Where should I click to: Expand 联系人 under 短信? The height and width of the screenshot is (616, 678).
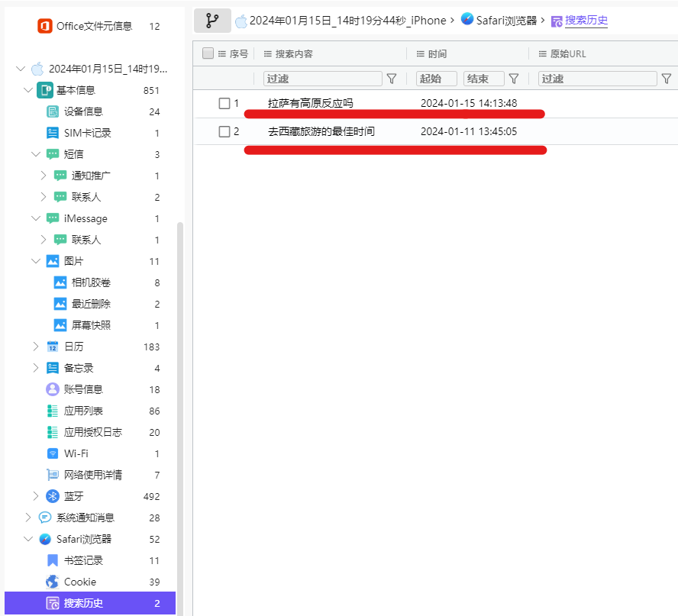(44, 197)
